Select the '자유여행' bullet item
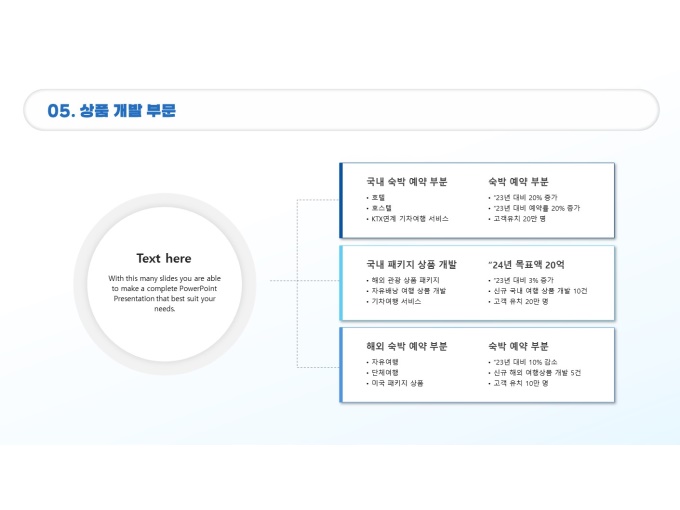680x510 pixels. coord(385,362)
